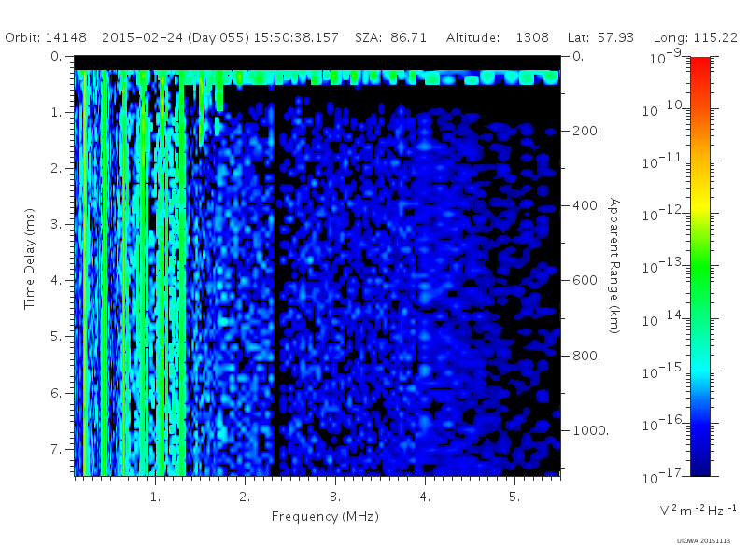Click the '1.' frequency axis tick label
The image size is (747, 560).
[155, 497]
